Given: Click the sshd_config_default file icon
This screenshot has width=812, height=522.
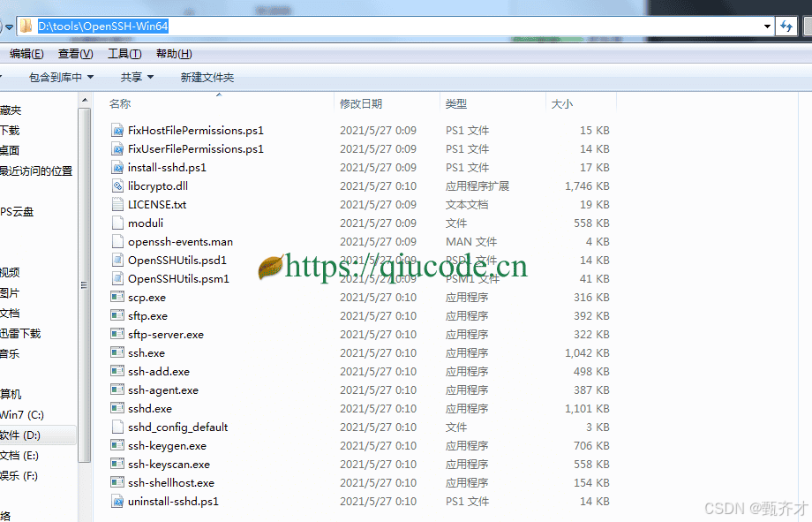Looking at the screenshot, I should [x=117, y=427].
